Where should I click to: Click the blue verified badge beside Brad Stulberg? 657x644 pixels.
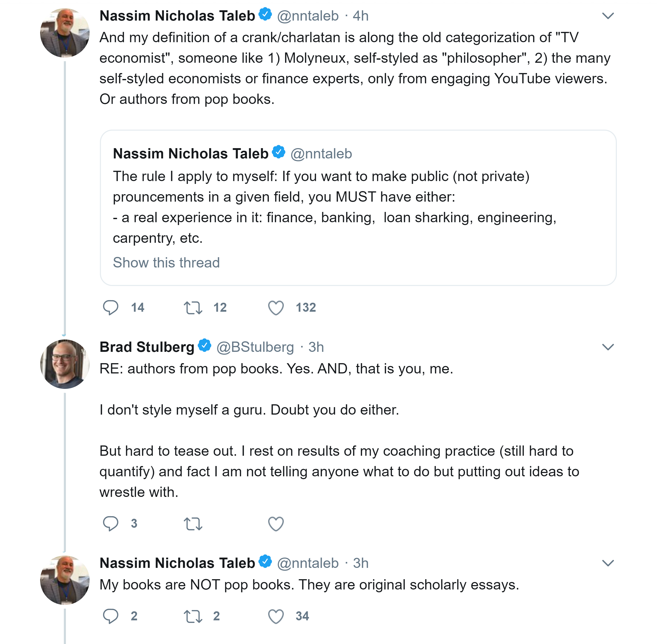[x=204, y=345]
